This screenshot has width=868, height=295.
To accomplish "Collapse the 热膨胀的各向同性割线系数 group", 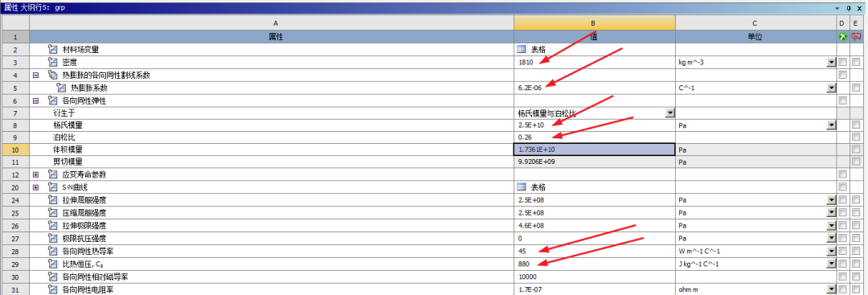I will point(36,75).
